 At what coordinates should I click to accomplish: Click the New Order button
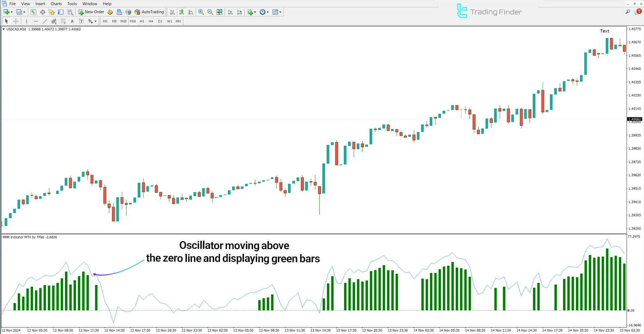click(91, 12)
